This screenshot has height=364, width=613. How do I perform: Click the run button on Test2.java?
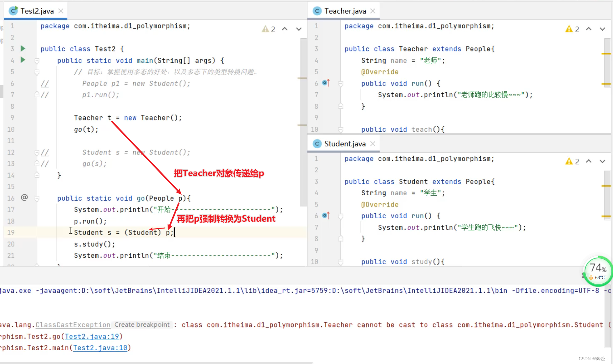point(24,49)
